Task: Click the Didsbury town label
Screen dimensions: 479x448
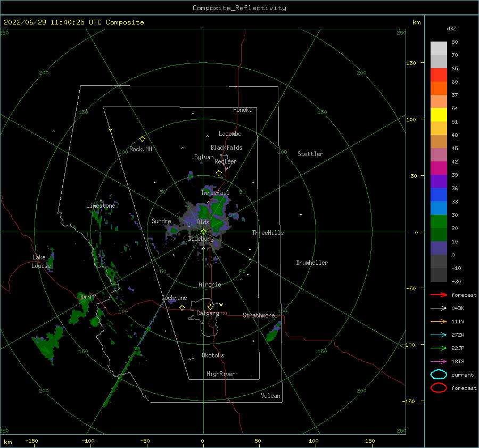Action: coord(201,239)
